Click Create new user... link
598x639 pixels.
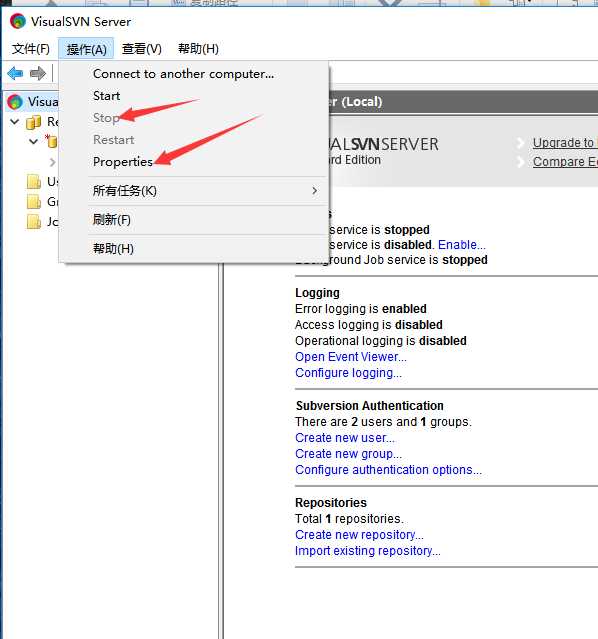click(344, 438)
